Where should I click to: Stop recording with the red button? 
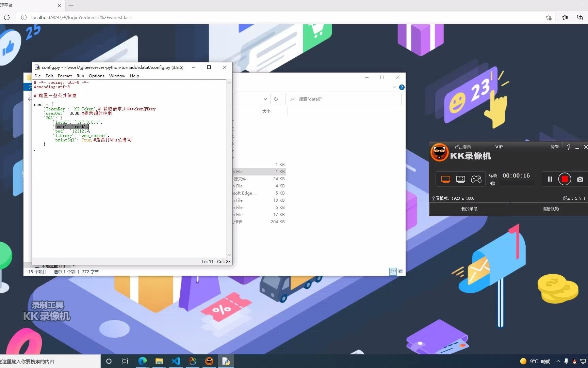[565, 179]
